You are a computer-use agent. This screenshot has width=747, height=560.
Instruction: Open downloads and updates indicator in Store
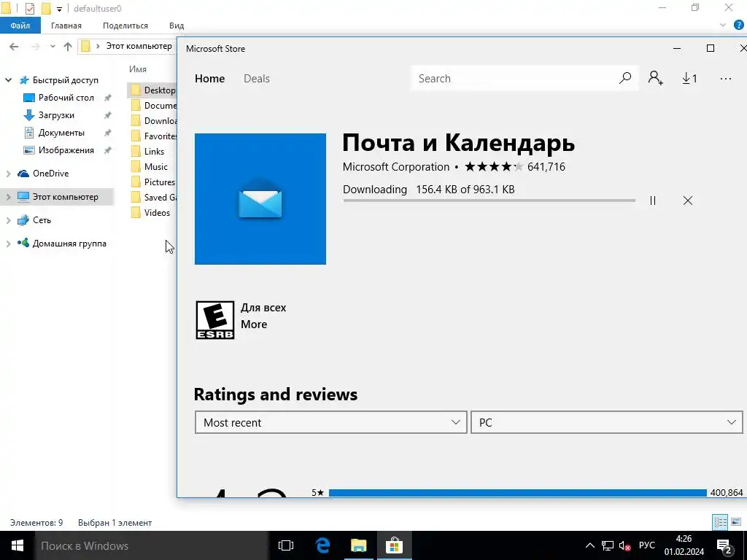(689, 78)
